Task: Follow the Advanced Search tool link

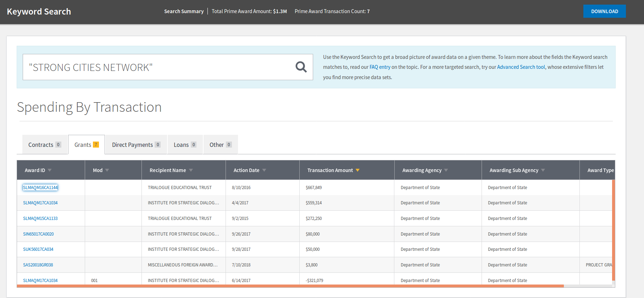Action: coord(521,67)
